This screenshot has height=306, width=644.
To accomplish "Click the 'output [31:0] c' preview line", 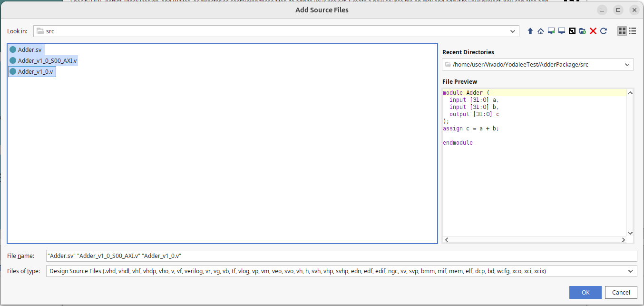I will (x=474, y=114).
